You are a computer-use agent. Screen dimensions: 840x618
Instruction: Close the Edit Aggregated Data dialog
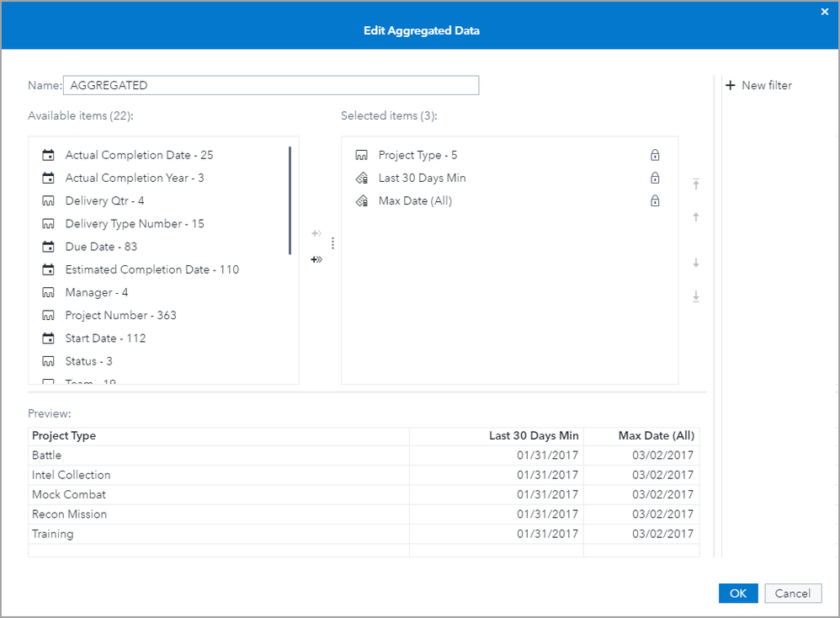[x=825, y=12]
